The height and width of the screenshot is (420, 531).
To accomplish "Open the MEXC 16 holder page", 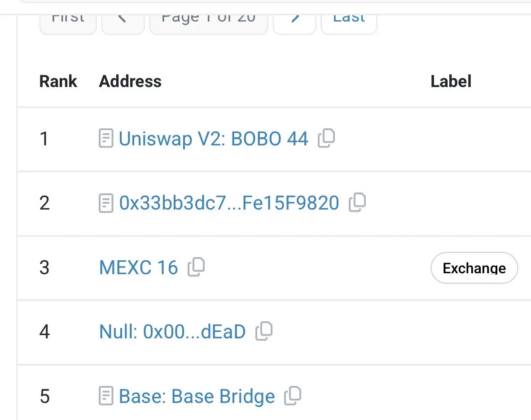I will 138,268.
